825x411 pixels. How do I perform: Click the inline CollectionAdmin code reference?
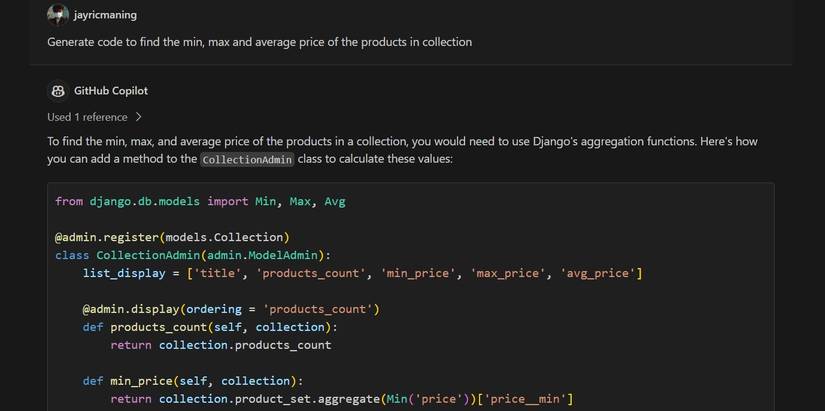click(x=247, y=160)
